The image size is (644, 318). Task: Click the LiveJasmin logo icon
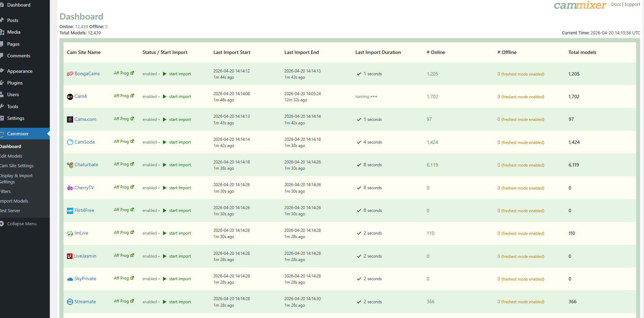(x=70, y=256)
